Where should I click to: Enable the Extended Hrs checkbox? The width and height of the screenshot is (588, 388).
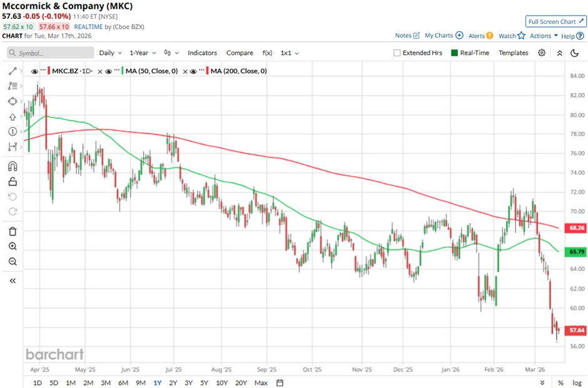coord(397,53)
